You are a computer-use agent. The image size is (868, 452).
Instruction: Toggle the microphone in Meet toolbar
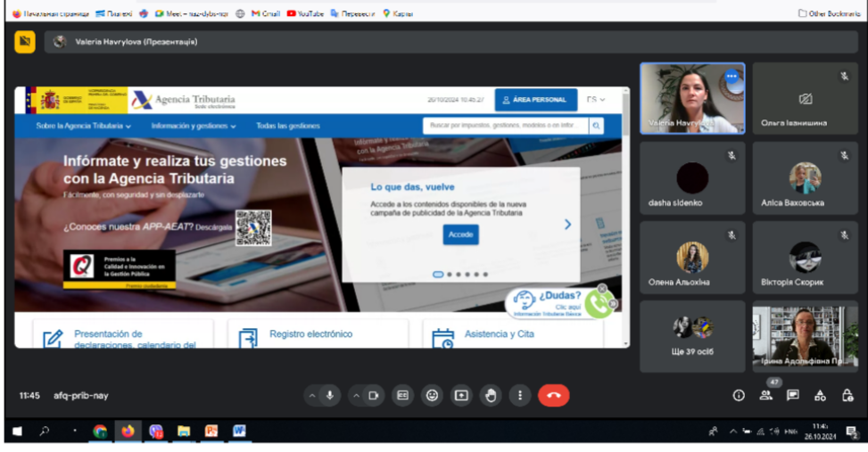coord(330,396)
